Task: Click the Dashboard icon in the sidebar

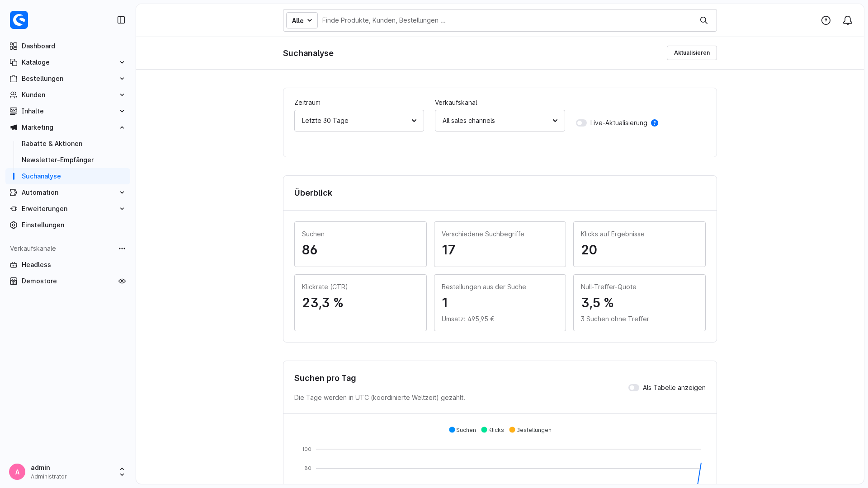Action: coord(14,46)
